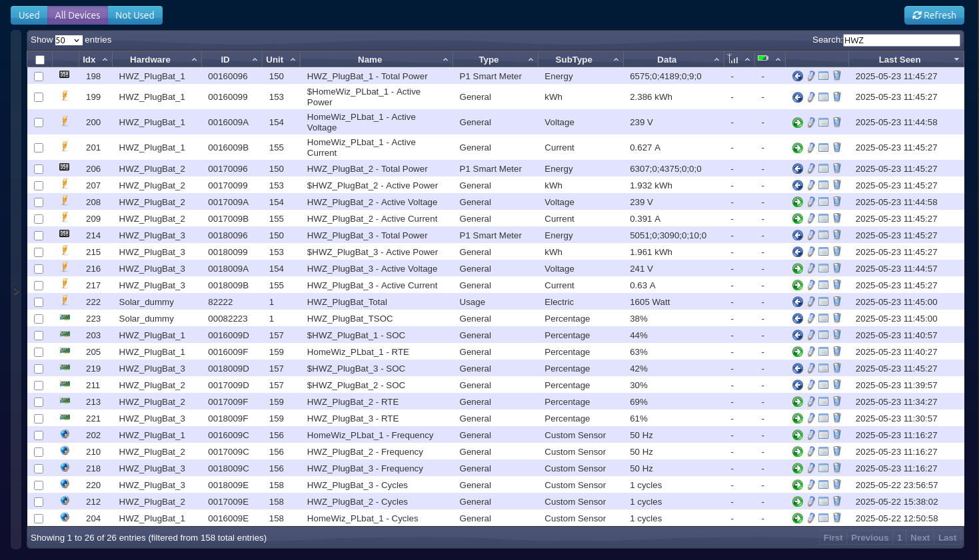
Task: Sort table by SubType column
Action: click(580, 59)
